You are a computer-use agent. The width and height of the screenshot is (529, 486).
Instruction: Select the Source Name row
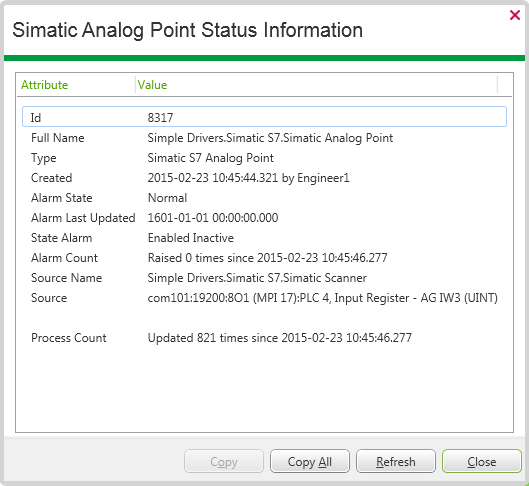click(264, 278)
